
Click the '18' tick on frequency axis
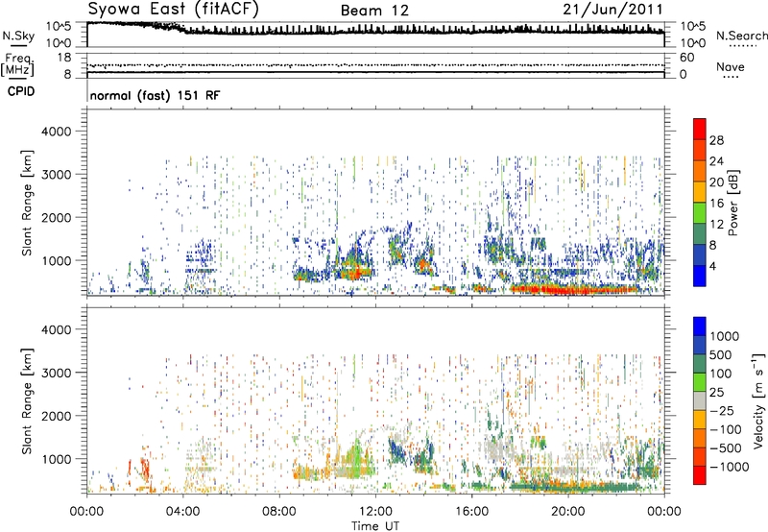click(x=64, y=57)
